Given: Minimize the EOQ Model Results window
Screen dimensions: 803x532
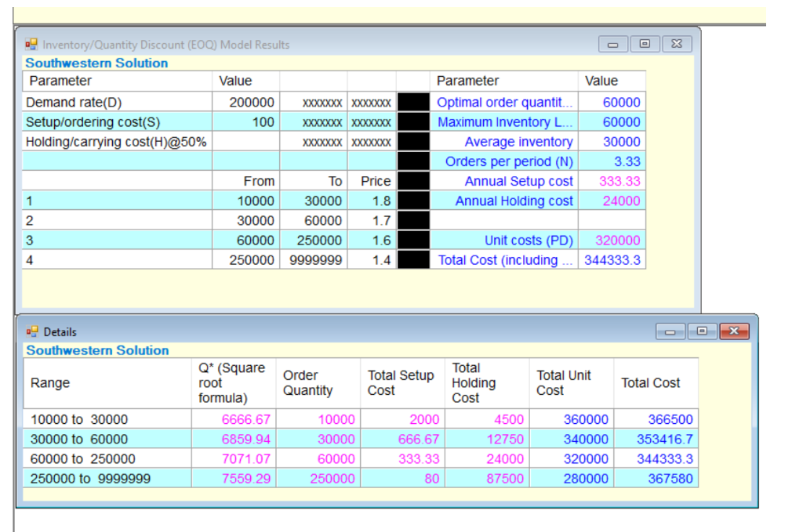Looking at the screenshot, I should point(613,45).
